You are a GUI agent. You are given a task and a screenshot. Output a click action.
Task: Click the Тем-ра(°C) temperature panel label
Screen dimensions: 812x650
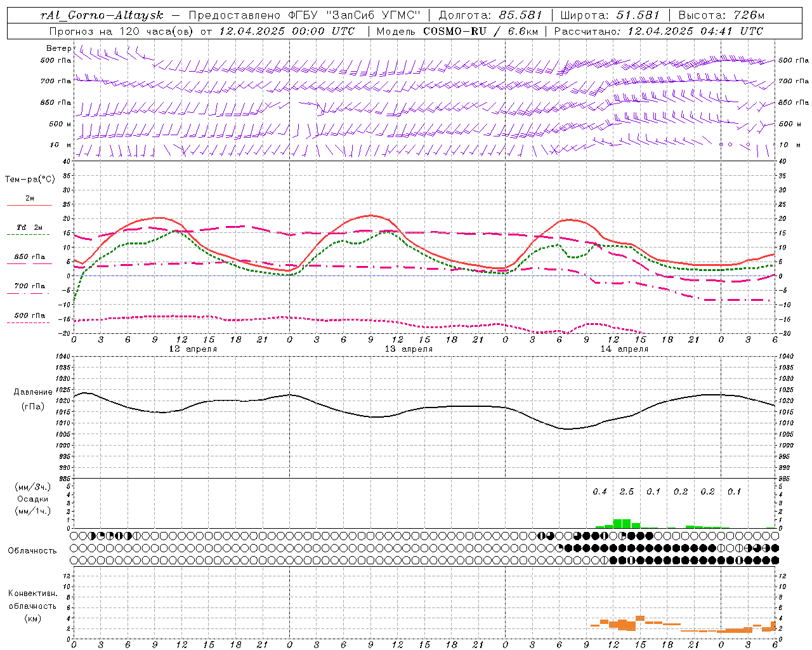pyautogui.click(x=30, y=180)
